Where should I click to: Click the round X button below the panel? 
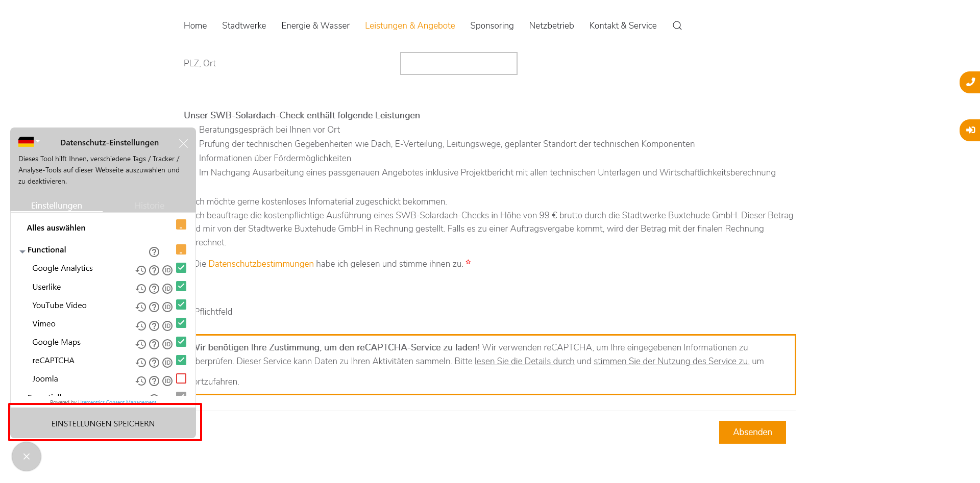tap(27, 456)
